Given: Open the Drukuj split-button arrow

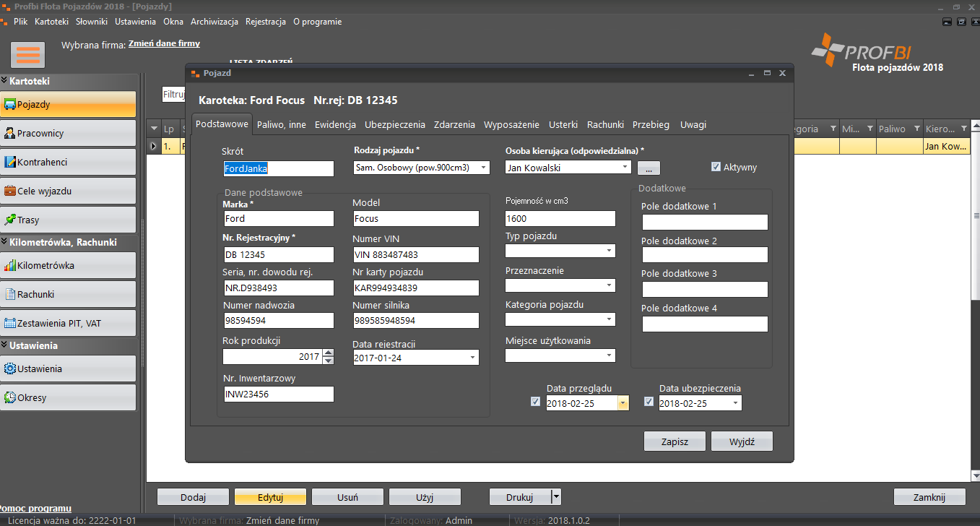Looking at the screenshot, I should (556, 496).
